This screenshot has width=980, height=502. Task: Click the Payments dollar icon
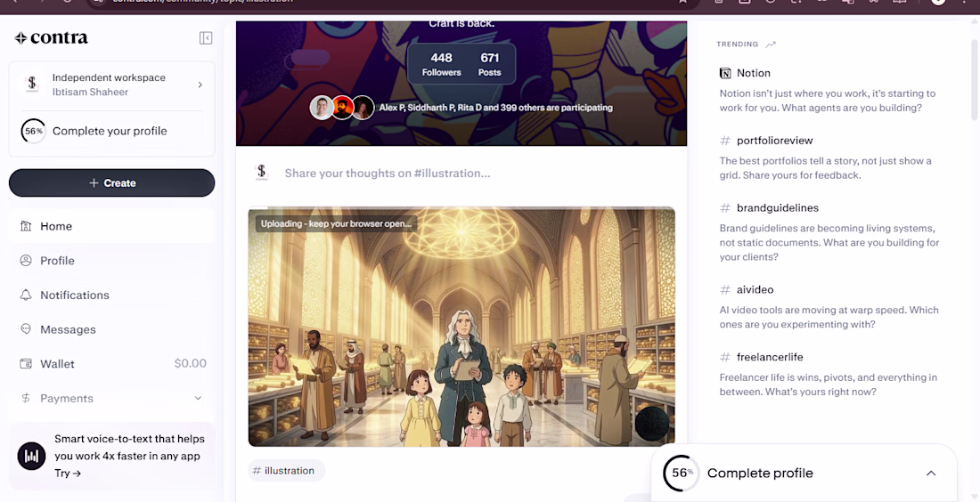pos(26,398)
